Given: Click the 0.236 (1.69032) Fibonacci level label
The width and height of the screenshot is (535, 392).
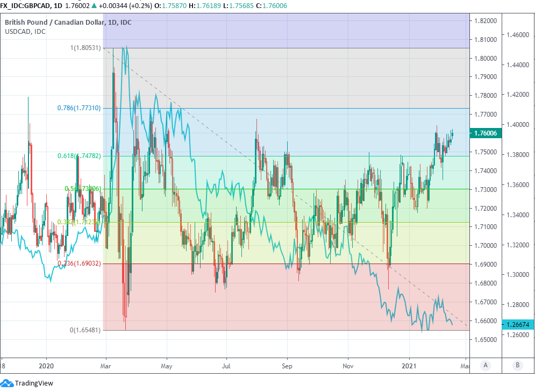Looking at the screenshot, I should [x=79, y=263].
